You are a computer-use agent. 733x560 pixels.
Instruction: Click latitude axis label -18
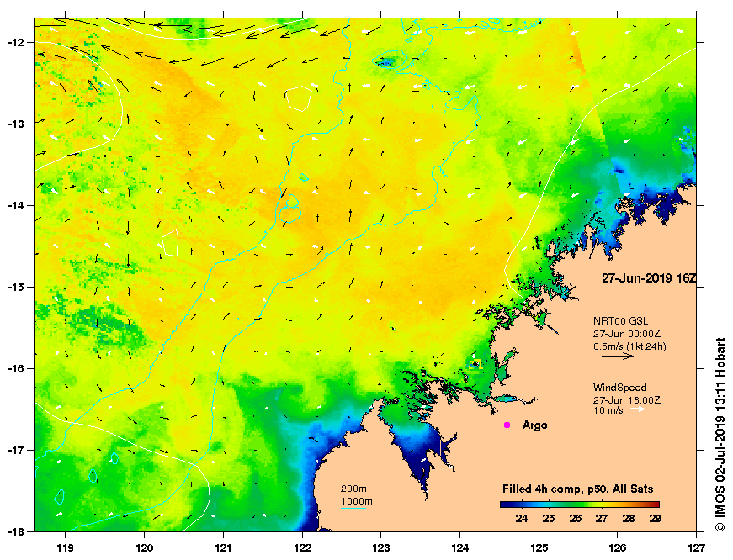point(14,531)
